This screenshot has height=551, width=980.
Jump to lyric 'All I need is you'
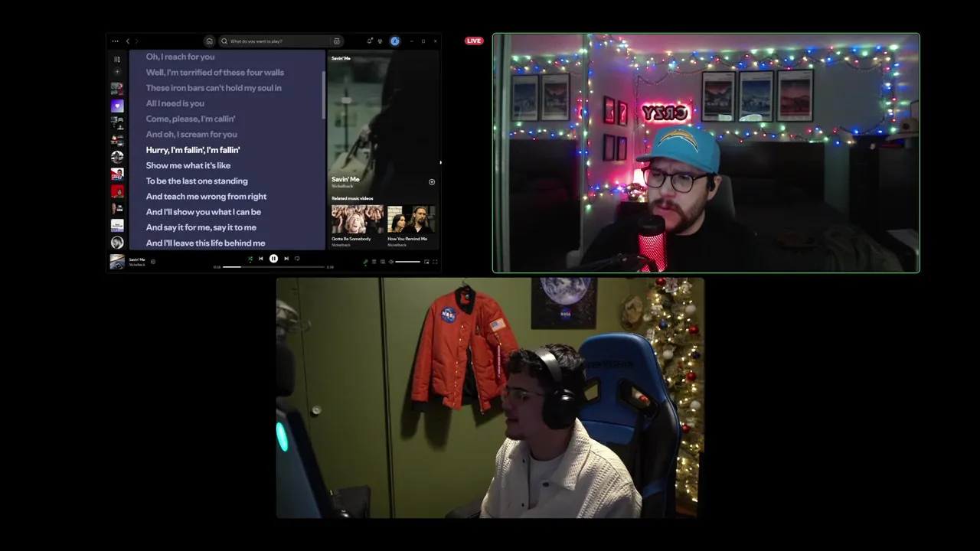coord(175,103)
